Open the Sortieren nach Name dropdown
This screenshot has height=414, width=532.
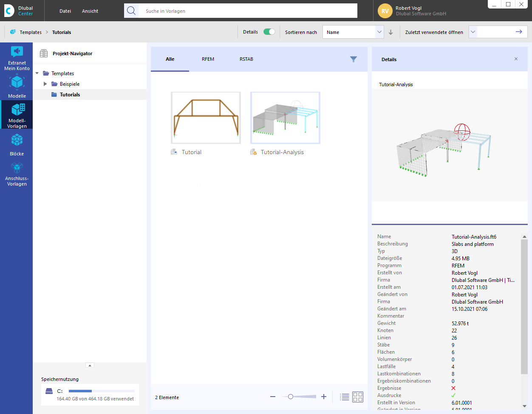click(x=353, y=32)
